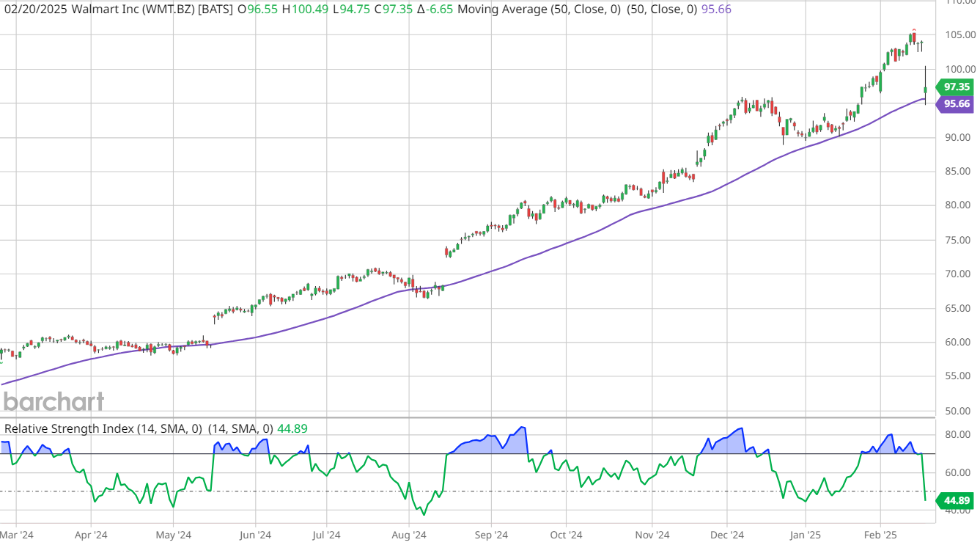Click the 80.00 label on RSI axis

(959, 435)
